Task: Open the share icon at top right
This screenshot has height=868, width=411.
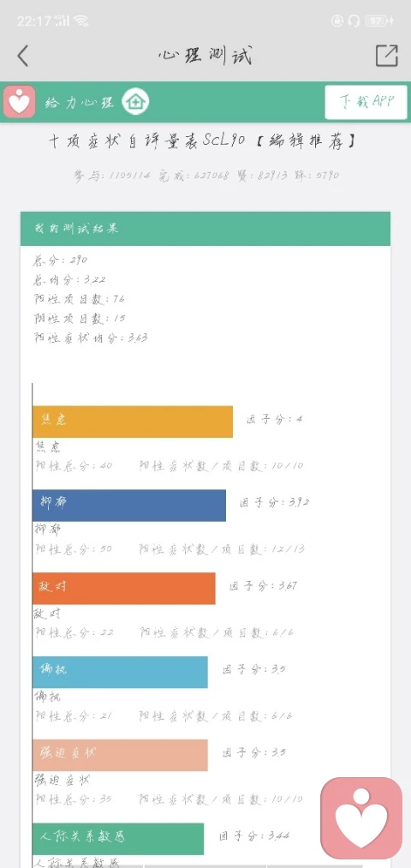Action: click(x=387, y=56)
